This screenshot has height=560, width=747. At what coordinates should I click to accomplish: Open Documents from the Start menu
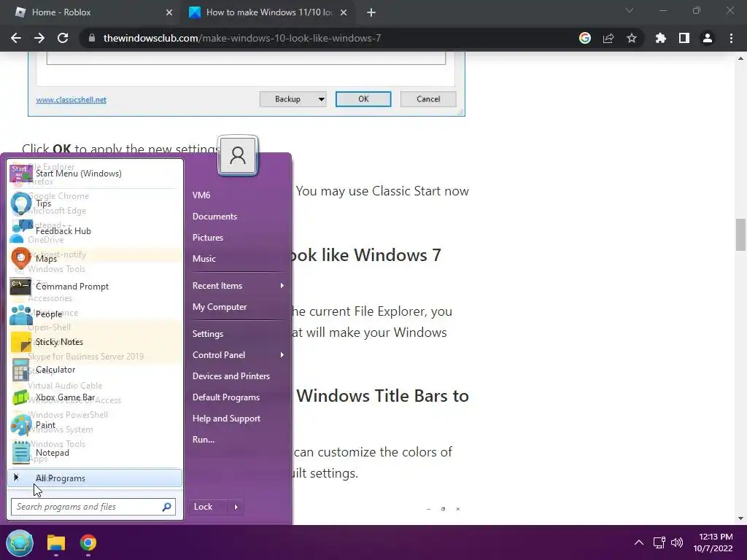tap(215, 217)
